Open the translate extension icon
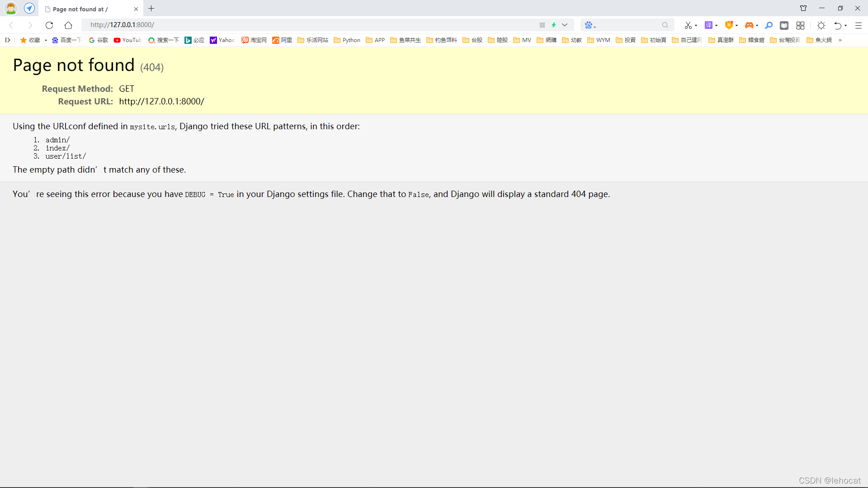This screenshot has height=488, width=868. [708, 25]
